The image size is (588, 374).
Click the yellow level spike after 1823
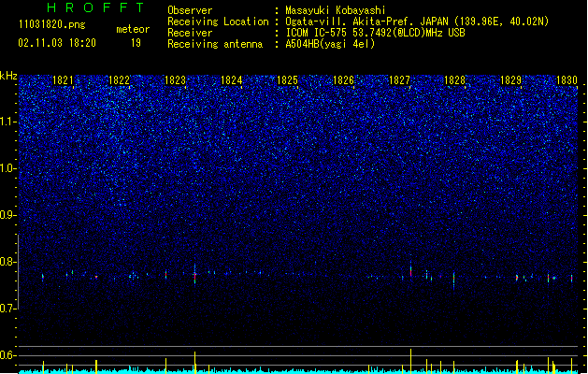pyautogui.click(x=194, y=363)
